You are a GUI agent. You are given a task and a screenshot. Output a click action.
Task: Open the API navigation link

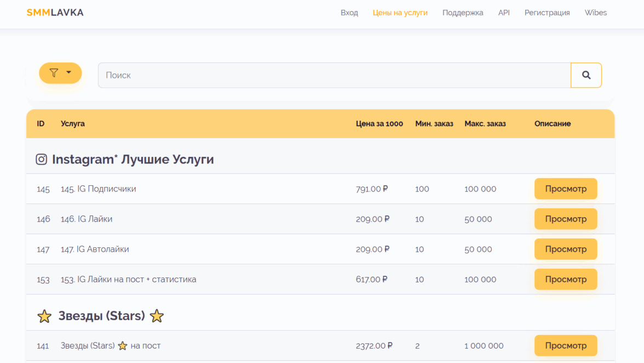click(x=504, y=13)
